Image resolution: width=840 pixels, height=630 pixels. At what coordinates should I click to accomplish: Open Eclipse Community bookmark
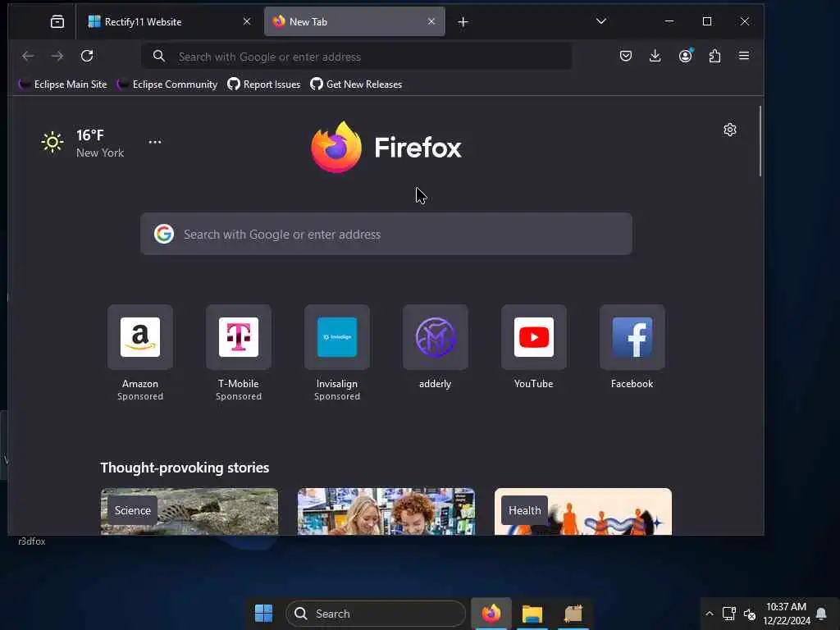167,84
